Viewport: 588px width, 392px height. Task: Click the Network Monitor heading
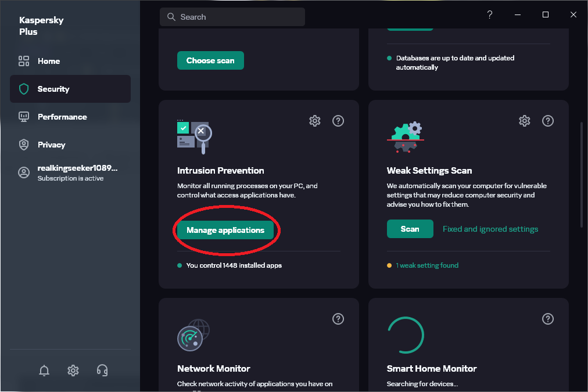coord(213,369)
